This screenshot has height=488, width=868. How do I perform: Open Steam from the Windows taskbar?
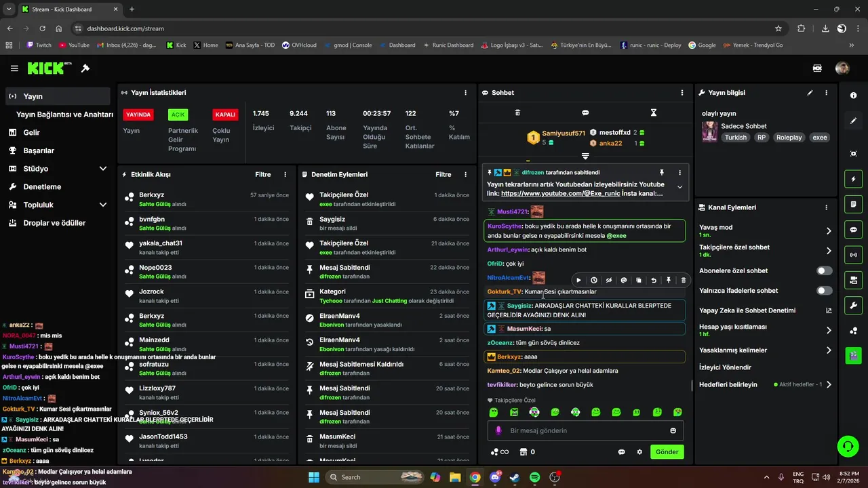pos(515,477)
